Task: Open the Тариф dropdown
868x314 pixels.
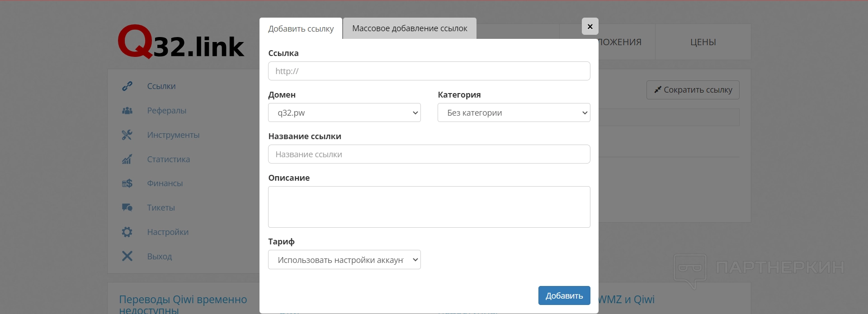Action: coord(344,260)
